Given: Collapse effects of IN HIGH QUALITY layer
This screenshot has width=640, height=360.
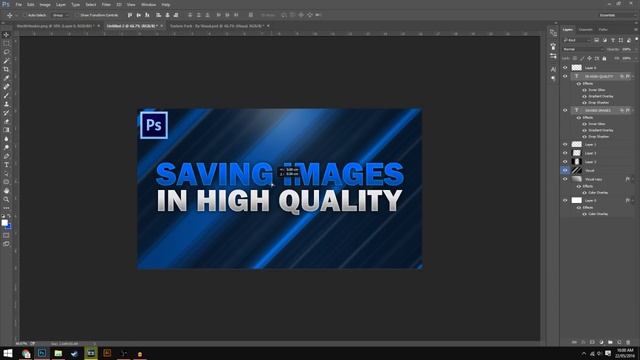Looking at the screenshot, I should (x=632, y=76).
